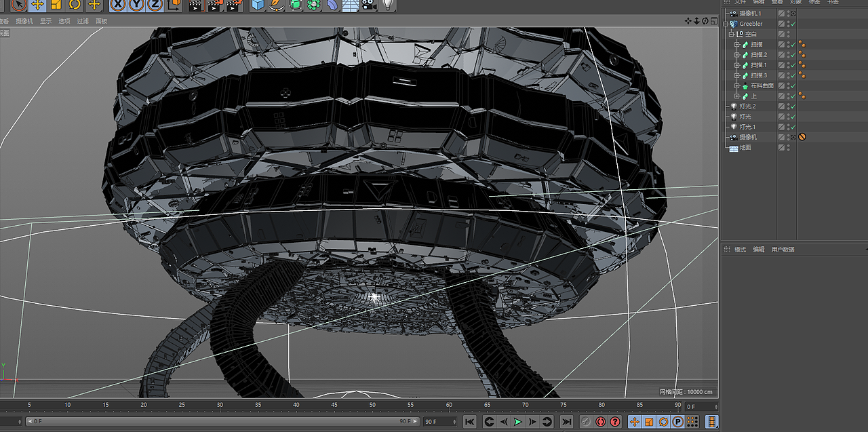Toggle position keying in timeline bar
Image resolution: width=868 pixels, height=432 pixels.
point(635,422)
